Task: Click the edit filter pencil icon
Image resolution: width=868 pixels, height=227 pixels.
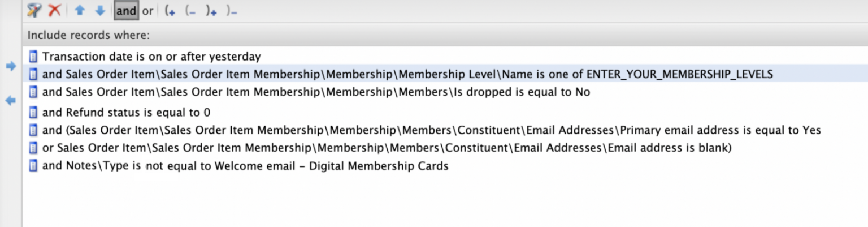Action: pyautogui.click(x=34, y=10)
